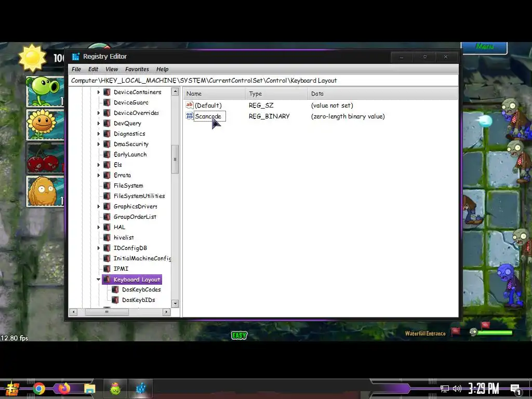Expand the DevQuery key

click(99, 123)
